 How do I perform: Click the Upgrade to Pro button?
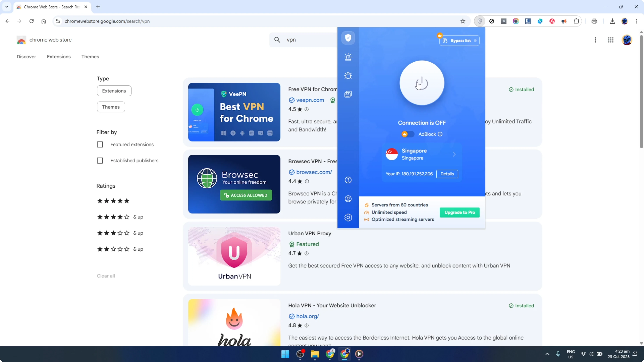[460, 213]
